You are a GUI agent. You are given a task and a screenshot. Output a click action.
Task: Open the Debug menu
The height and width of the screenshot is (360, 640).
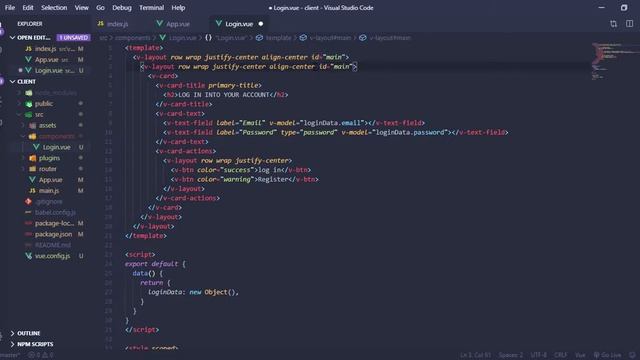coord(122,8)
